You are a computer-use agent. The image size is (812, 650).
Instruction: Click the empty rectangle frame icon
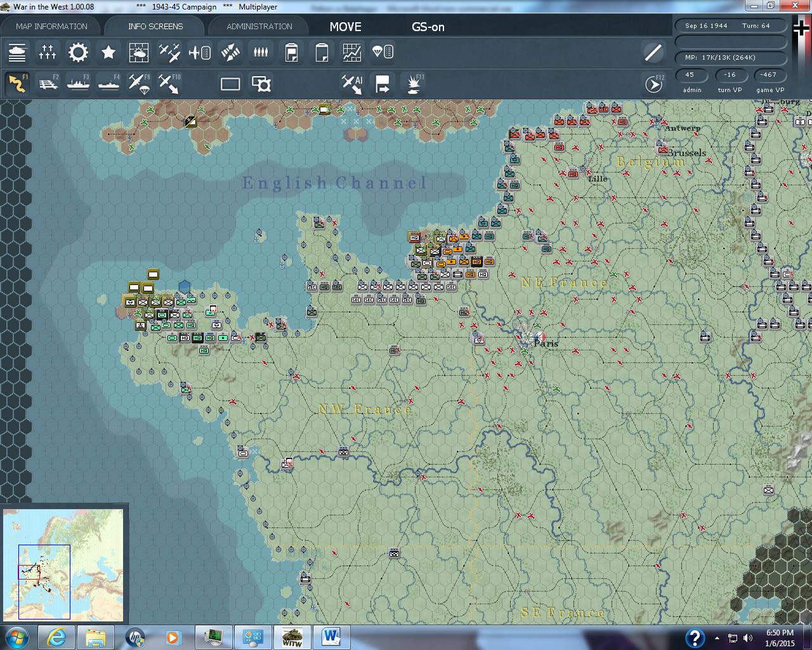click(230, 84)
